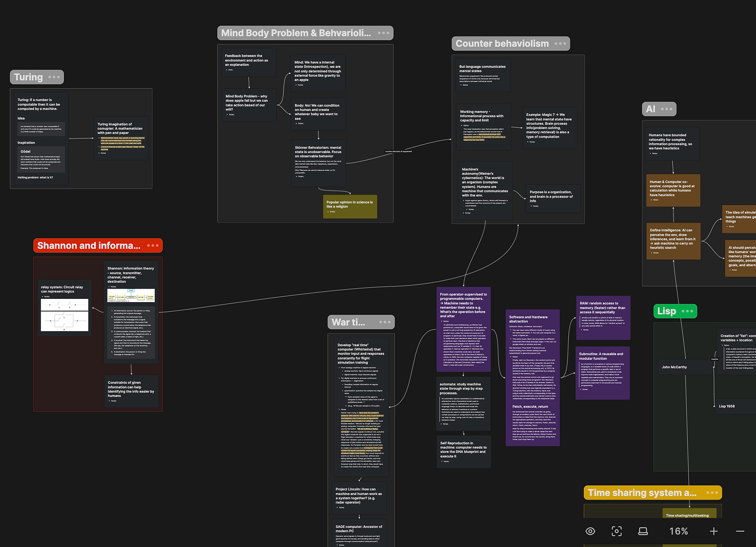Toggle the eye visibility icon in bottom toolbar

coord(590,531)
